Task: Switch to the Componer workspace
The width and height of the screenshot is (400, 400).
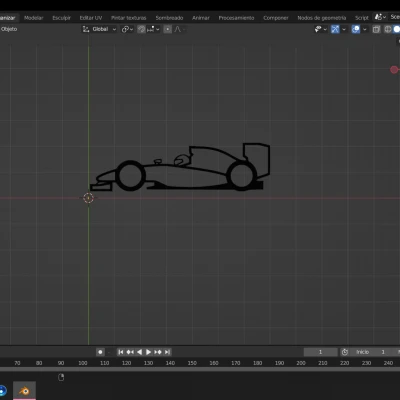Action: pos(276,18)
